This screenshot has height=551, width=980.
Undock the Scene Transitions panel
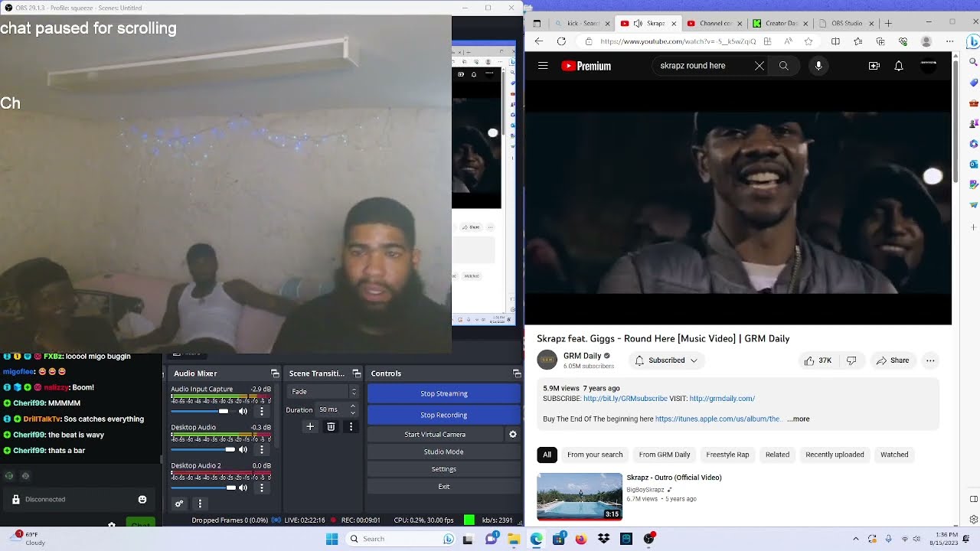pyautogui.click(x=356, y=373)
